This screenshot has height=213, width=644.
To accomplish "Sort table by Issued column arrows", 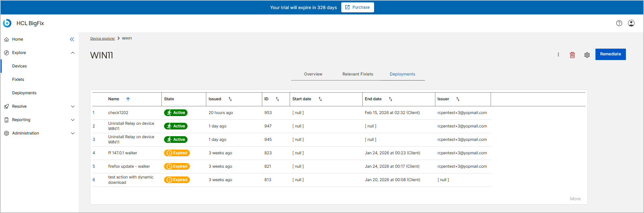I will coord(230,99).
